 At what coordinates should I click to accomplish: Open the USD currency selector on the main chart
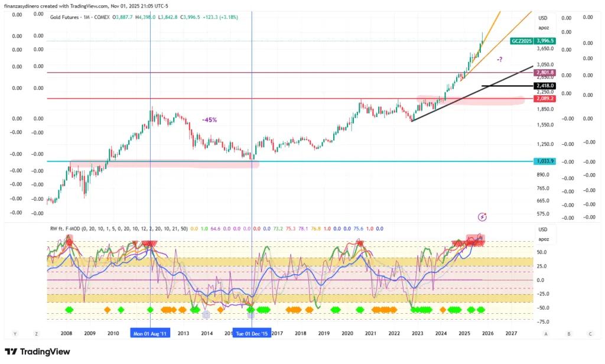pyautogui.click(x=544, y=17)
